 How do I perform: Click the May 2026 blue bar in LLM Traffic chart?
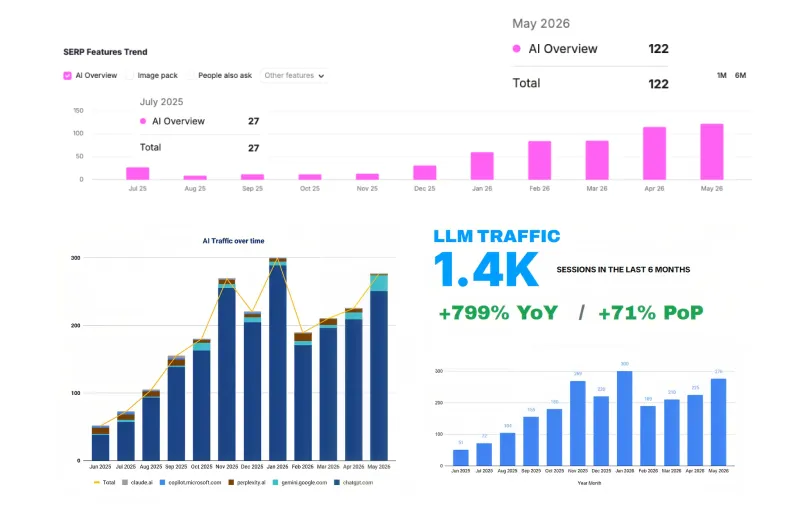[x=719, y=422]
